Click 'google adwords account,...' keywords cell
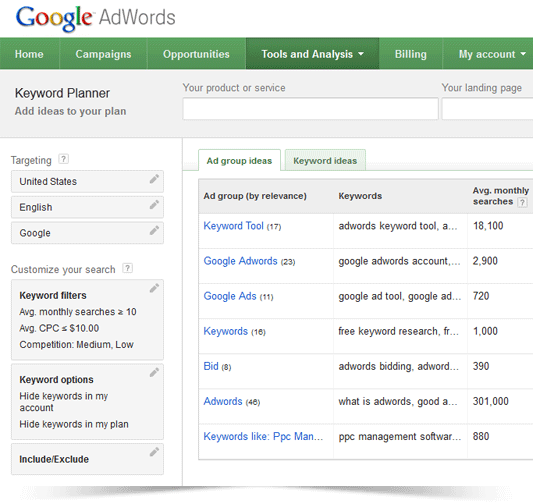This screenshot has height=504, width=533. click(x=400, y=266)
